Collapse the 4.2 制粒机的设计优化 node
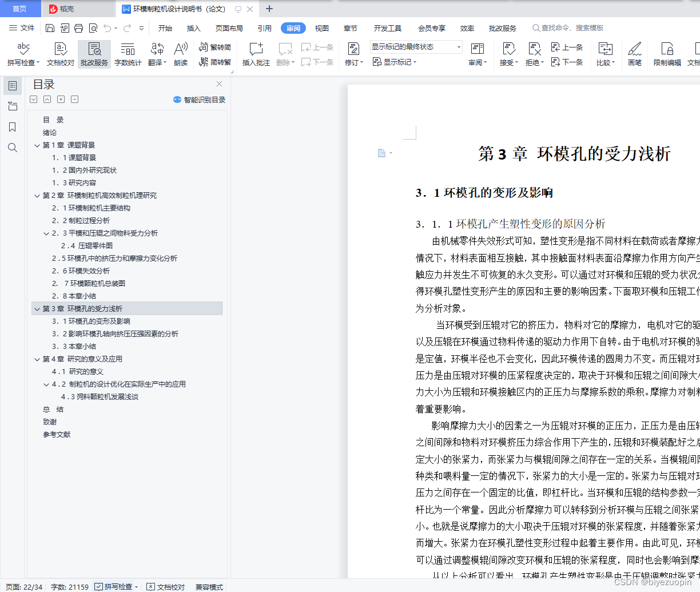 pos(46,384)
